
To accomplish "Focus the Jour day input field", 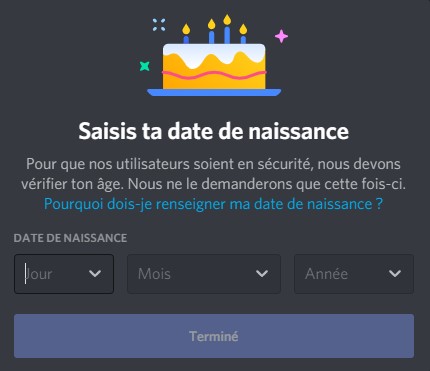I will pos(64,274).
